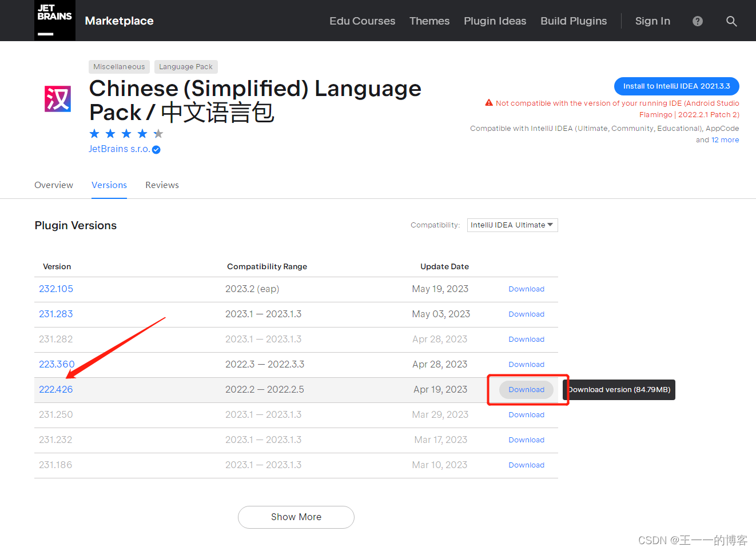
Task: Click Install to IntelliJ IDEA 2021.3.3 button
Action: click(x=677, y=86)
